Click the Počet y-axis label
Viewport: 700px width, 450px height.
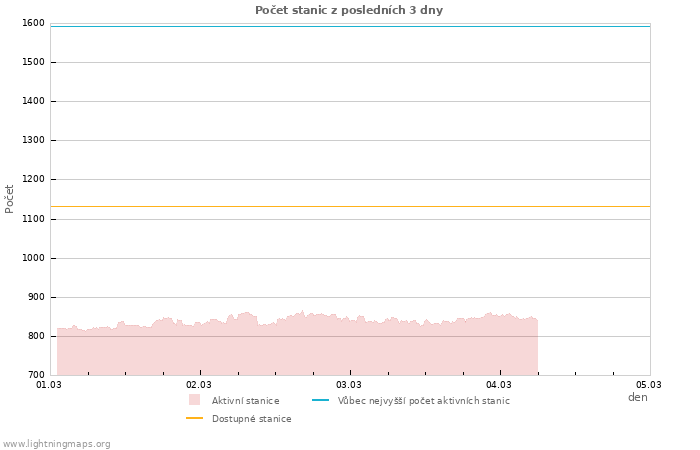10,198
